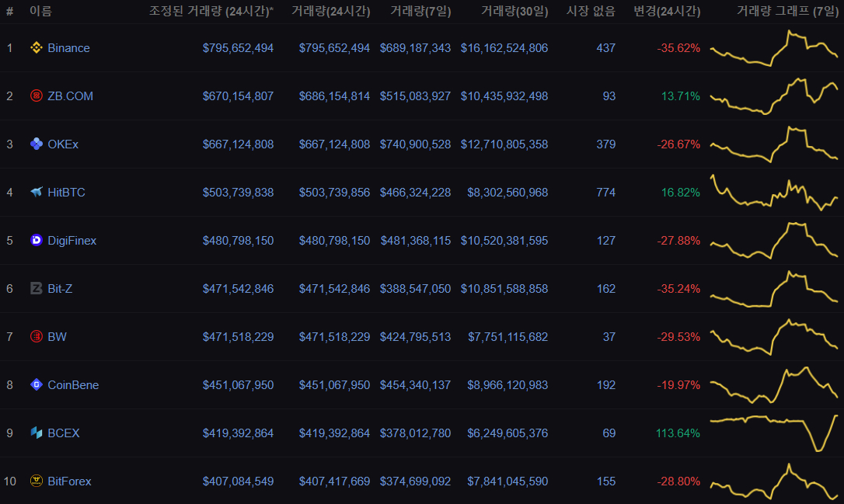Click the BitForex logo icon
Image resolution: width=844 pixels, height=504 pixels.
(36, 481)
